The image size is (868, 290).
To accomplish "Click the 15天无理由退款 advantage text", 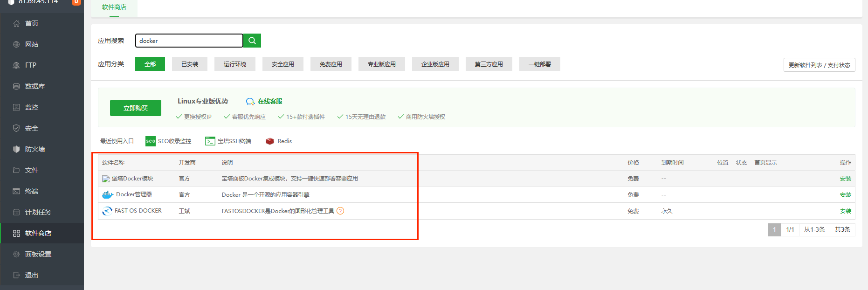I will [x=365, y=117].
